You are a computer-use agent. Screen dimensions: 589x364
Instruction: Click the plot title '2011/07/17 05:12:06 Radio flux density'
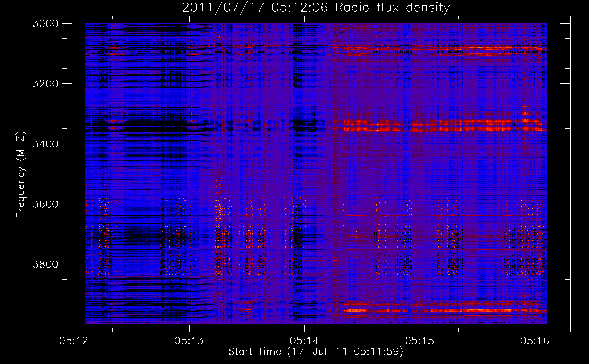[316, 8]
